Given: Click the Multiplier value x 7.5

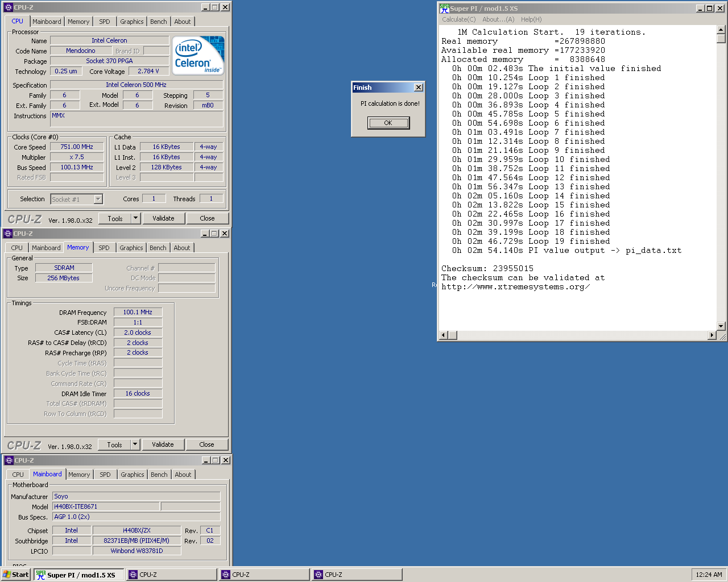Looking at the screenshot, I should coord(77,157).
